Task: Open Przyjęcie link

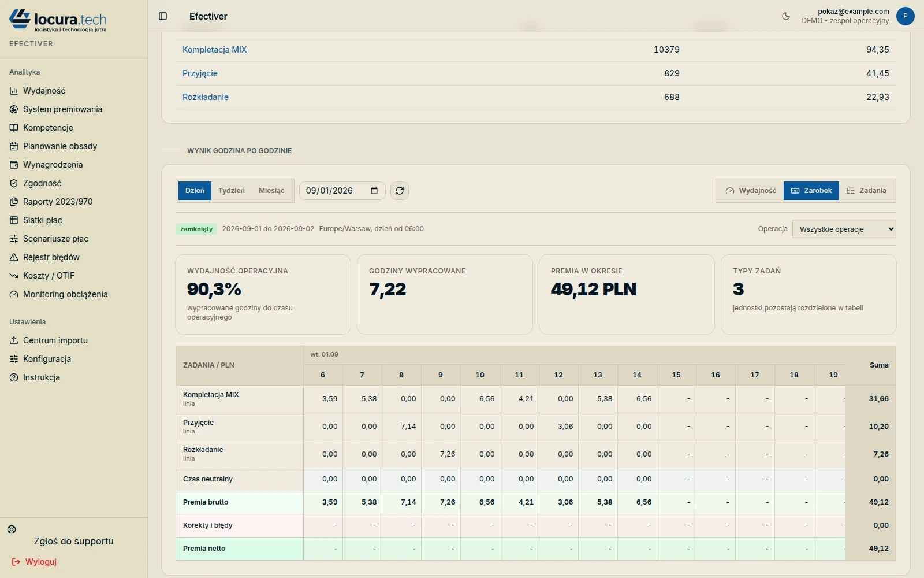Action: [200, 73]
